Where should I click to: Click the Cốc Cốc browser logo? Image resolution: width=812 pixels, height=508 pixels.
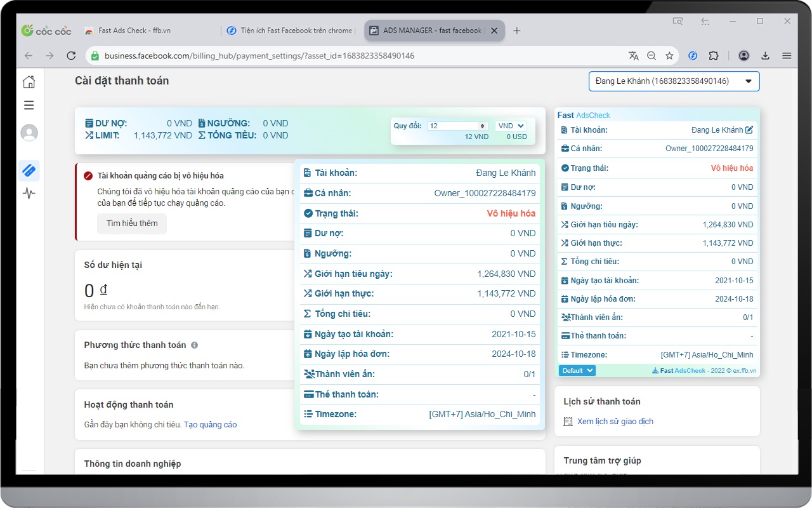click(x=46, y=30)
